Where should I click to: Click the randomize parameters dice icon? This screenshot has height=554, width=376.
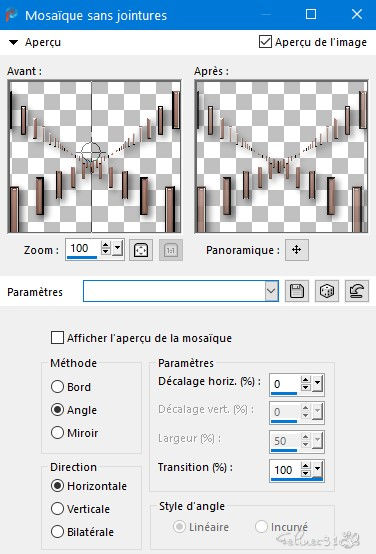327,291
